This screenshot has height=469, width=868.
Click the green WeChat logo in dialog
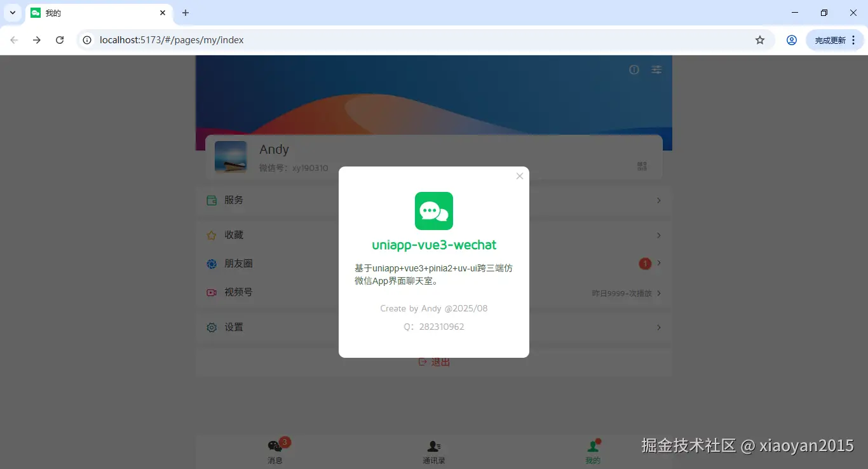pos(434,211)
